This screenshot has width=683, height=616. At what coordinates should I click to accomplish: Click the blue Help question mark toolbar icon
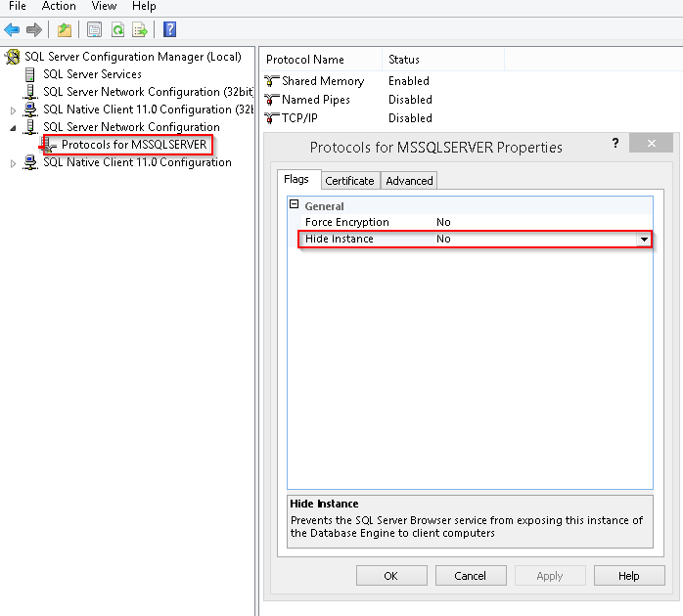click(169, 29)
